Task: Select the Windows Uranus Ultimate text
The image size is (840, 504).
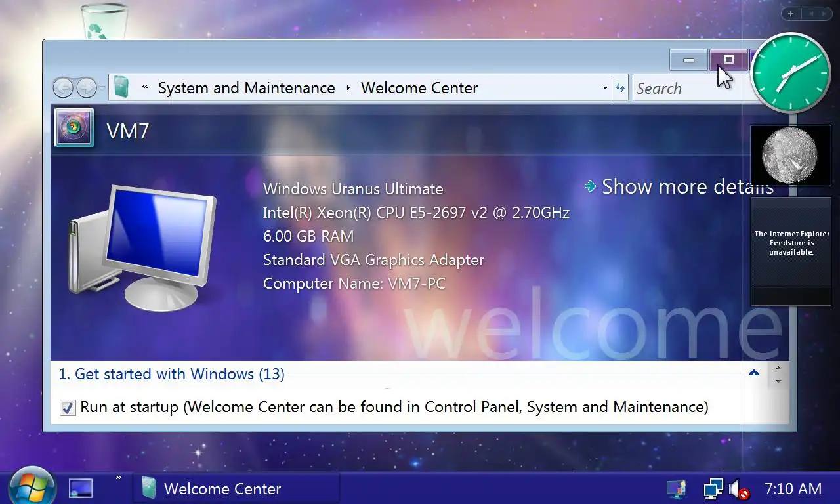Action: 353,189
